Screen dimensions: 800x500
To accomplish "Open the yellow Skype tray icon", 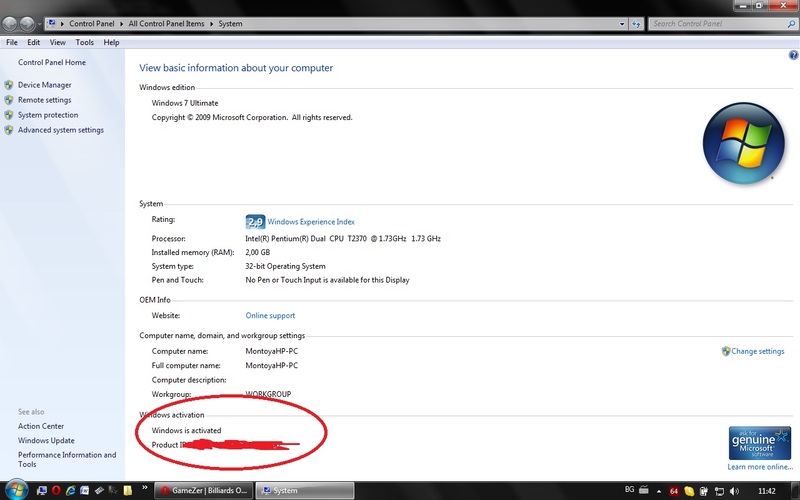I will (x=689, y=491).
